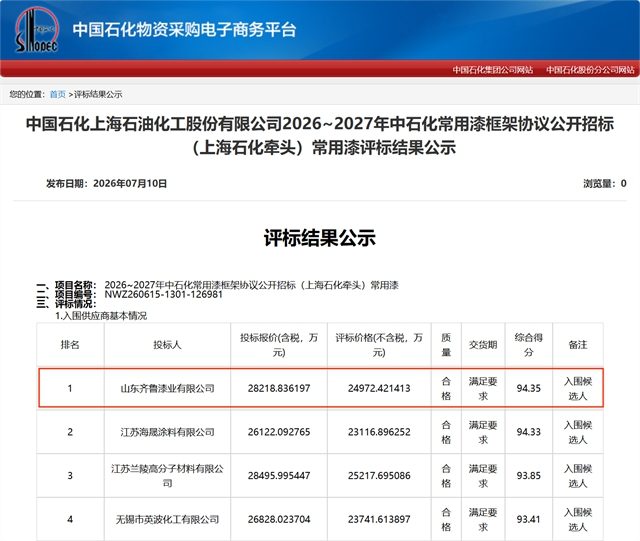This screenshot has height=541, width=640.
Task: Open the 中国石化集团公司网站 link
Action: pyautogui.click(x=493, y=70)
